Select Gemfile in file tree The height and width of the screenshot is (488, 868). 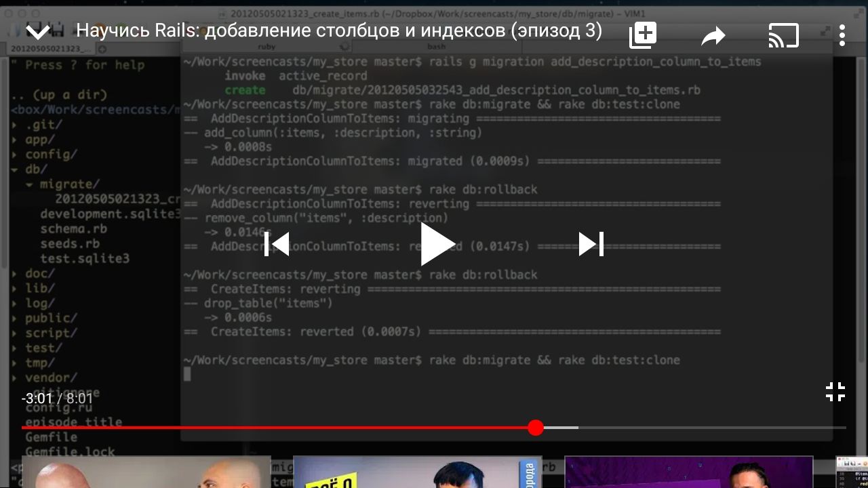click(x=52, y=437)
